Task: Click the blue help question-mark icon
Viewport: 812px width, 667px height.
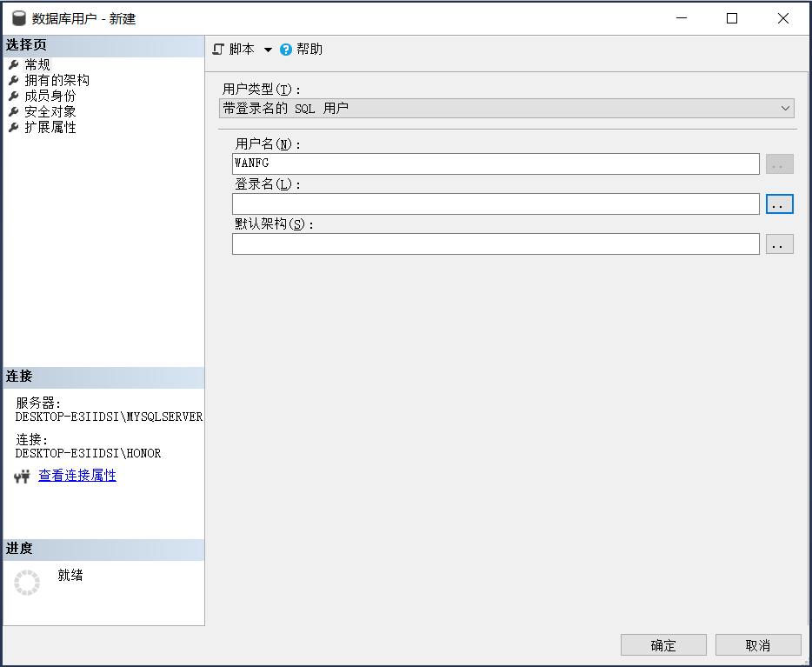Action: click(286, 50)
